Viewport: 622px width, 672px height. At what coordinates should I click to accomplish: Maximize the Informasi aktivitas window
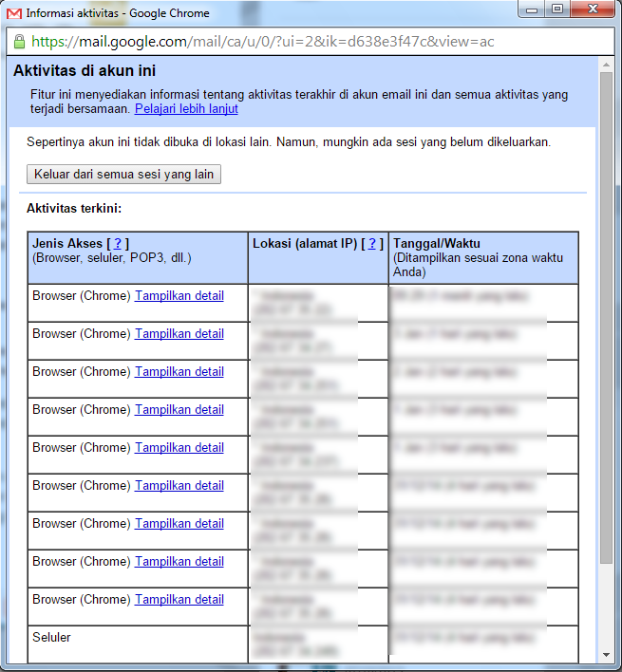557,9
